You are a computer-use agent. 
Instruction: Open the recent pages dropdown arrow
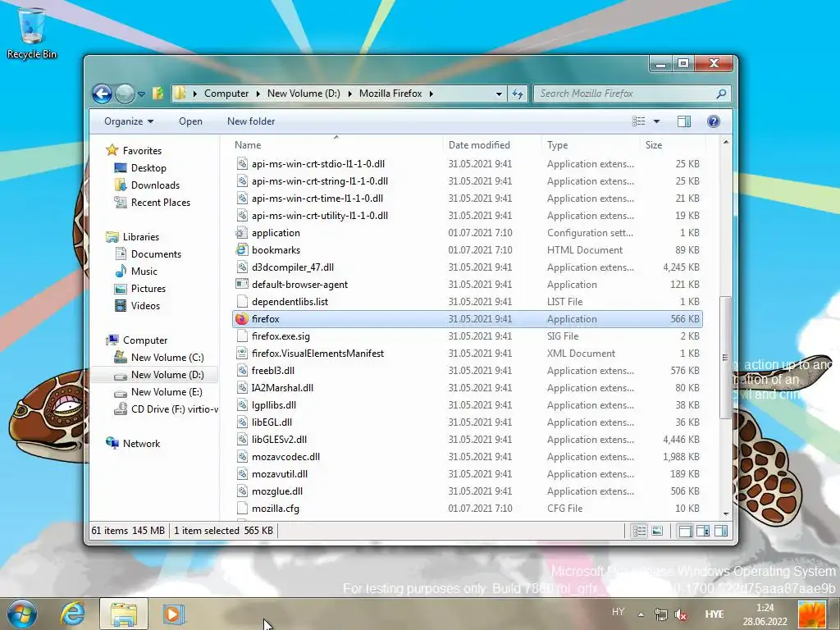point(141,94)
